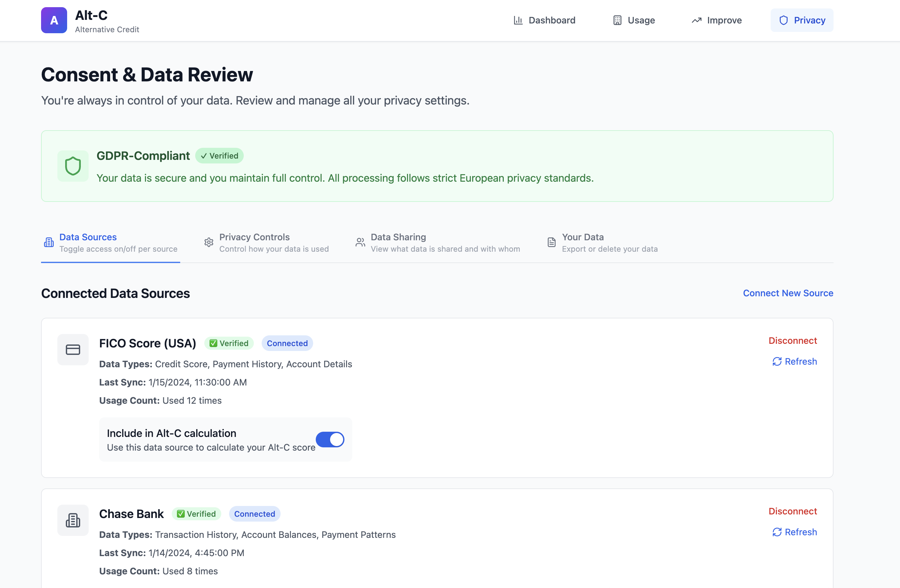The image size is (900, 588).
Task: Disconnect the FICO Score source
Action: click(792, 341)
